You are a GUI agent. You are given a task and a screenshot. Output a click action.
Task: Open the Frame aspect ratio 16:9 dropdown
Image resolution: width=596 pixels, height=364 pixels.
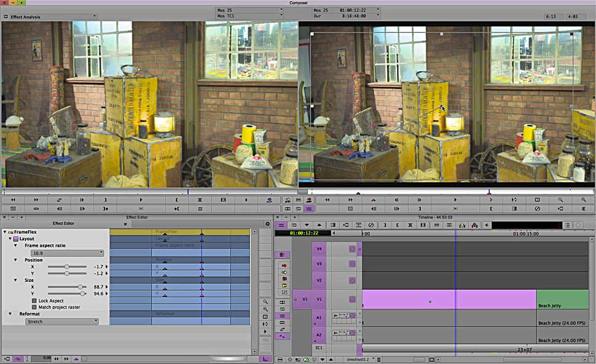(66, 253)
